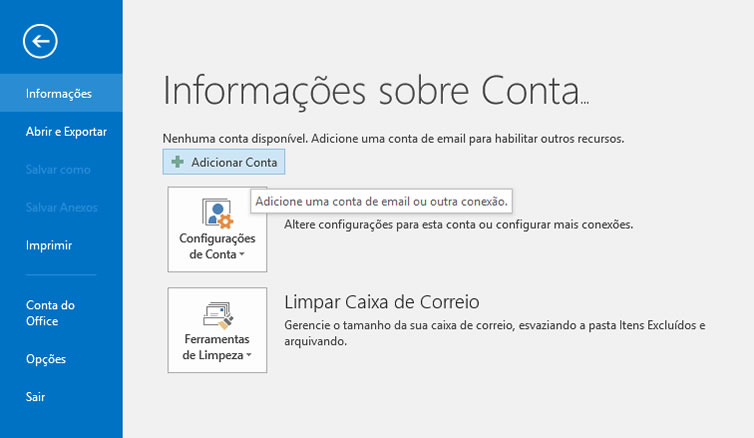
Task: Open the Informações tab in sidebar
Action: (x=61, y=93)
